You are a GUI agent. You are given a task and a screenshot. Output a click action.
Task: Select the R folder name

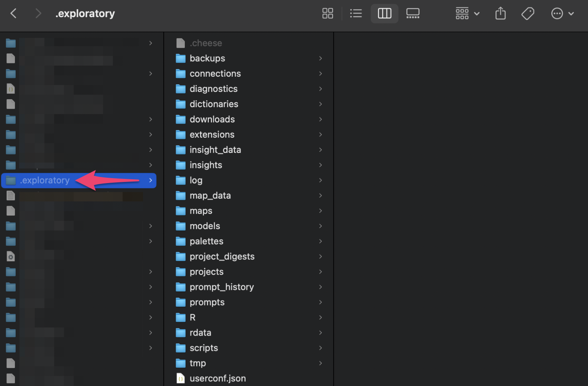[192, 317]
